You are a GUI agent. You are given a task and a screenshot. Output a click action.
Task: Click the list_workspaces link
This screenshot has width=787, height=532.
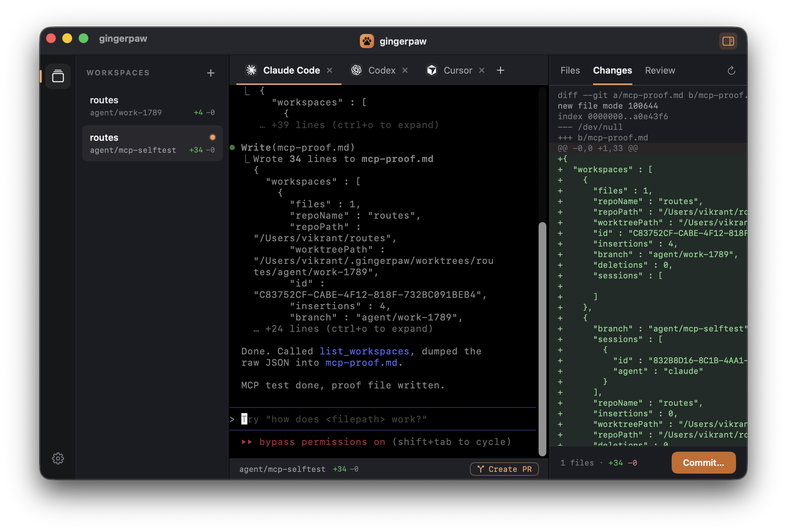[x=364, y=351]
